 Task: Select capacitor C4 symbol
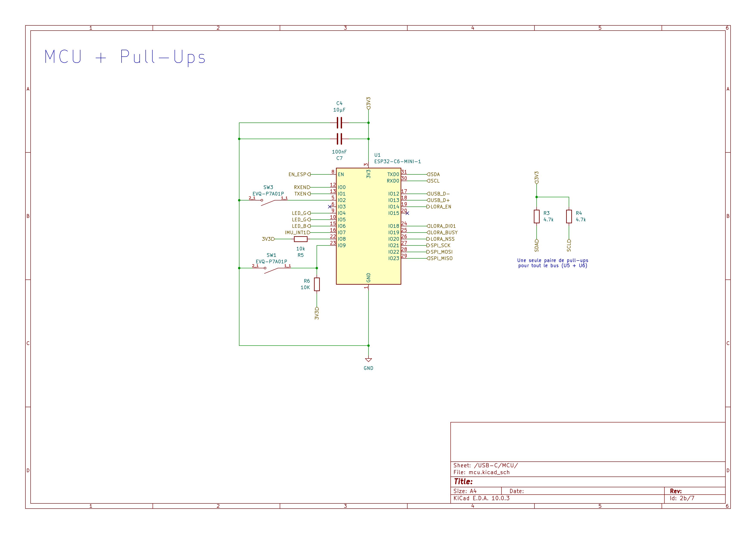coord(339,123)
